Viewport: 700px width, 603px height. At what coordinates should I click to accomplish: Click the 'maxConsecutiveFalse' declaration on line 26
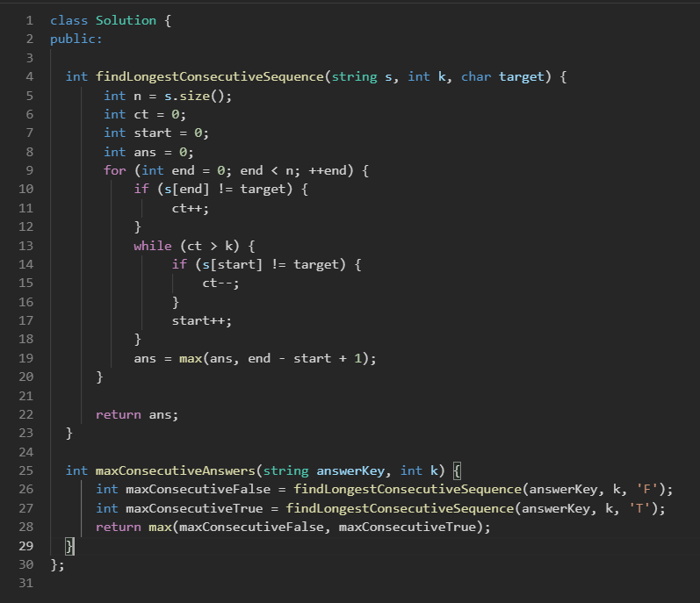coord(198,490)
